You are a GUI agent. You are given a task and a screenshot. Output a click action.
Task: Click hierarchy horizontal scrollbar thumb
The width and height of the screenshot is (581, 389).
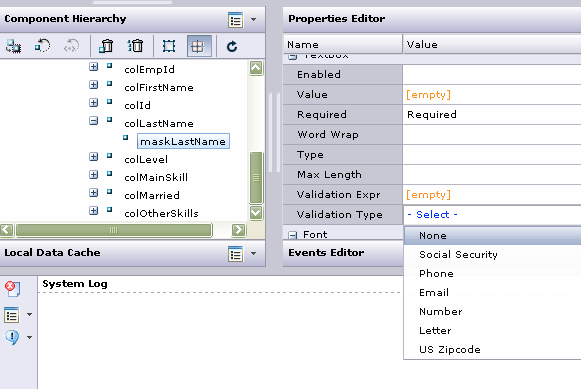114,230
